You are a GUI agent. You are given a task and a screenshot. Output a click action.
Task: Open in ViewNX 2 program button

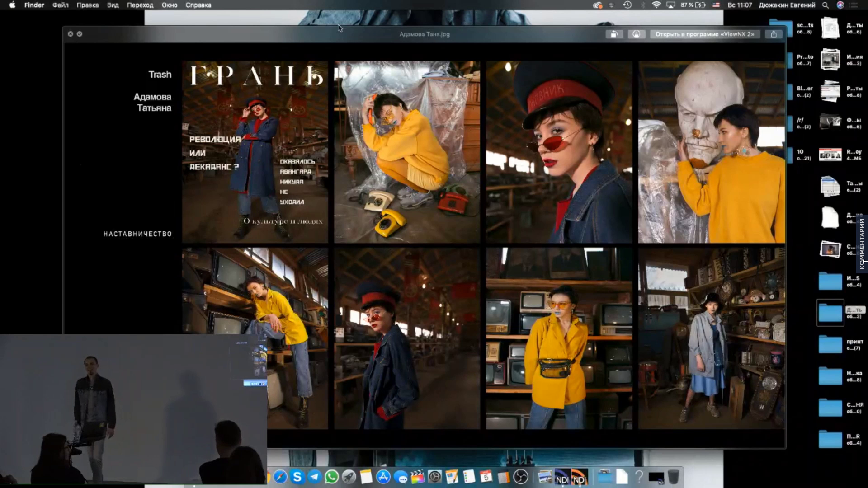click(x=705, y=34)
